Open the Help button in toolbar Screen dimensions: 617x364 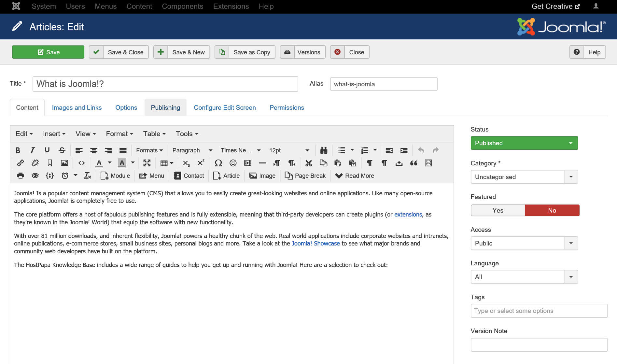tap(587, 52)
